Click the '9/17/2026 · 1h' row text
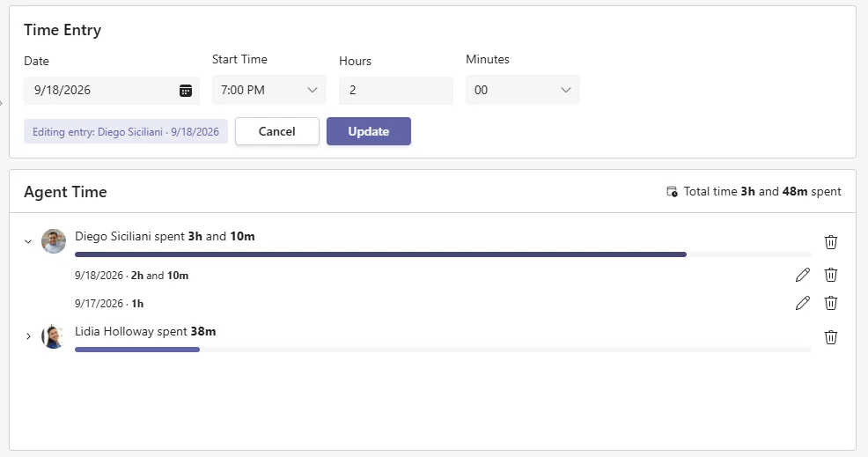The height and width of the screenshot is (457, 868). coord(109,304)
